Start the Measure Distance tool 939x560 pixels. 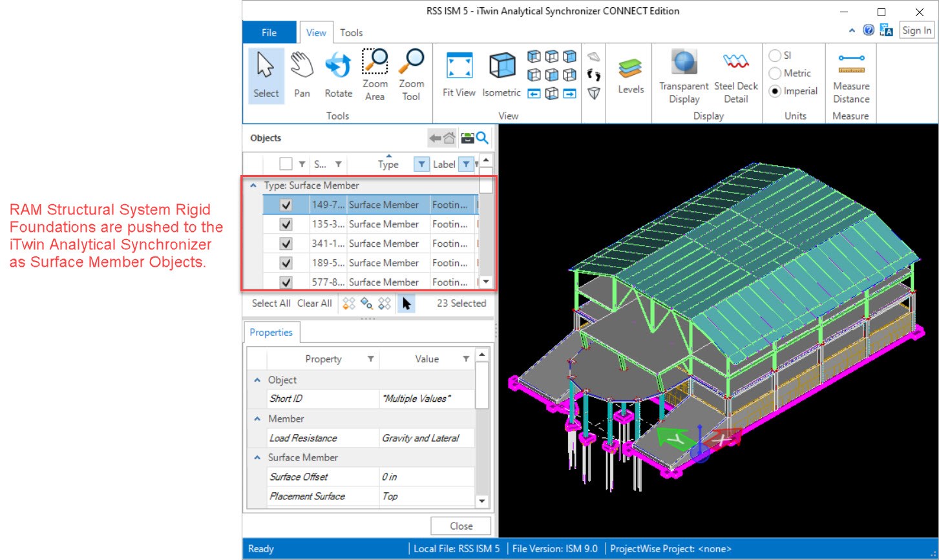click(851, 76)
